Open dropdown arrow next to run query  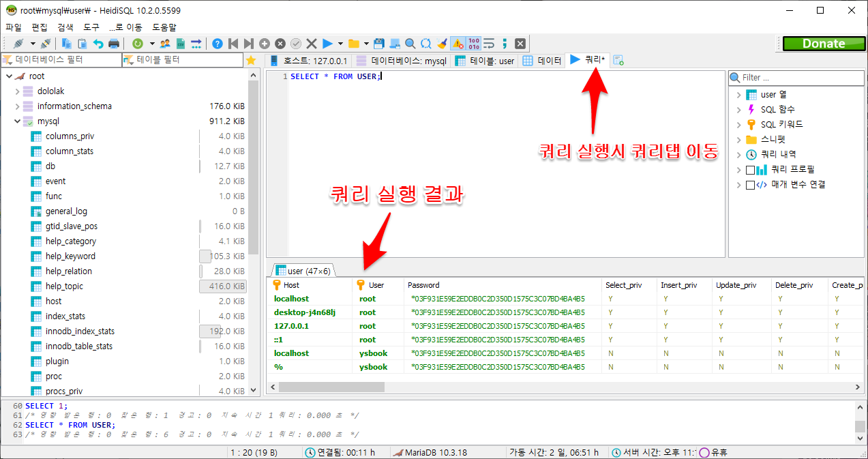click(341, 44)
